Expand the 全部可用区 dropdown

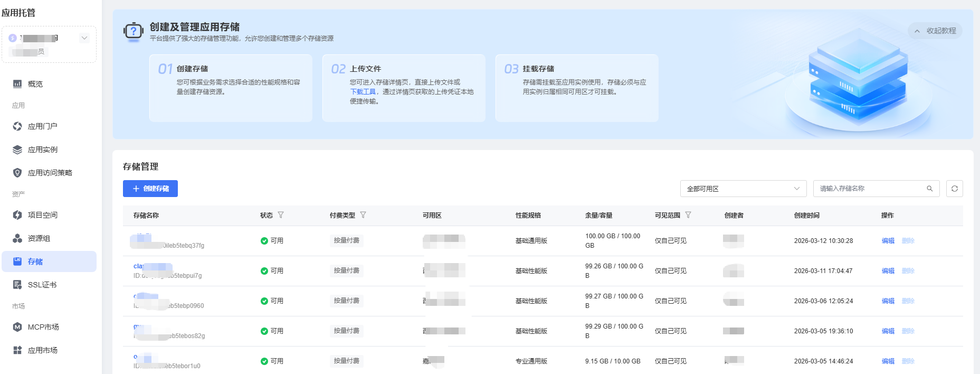(x=743, y=189)
